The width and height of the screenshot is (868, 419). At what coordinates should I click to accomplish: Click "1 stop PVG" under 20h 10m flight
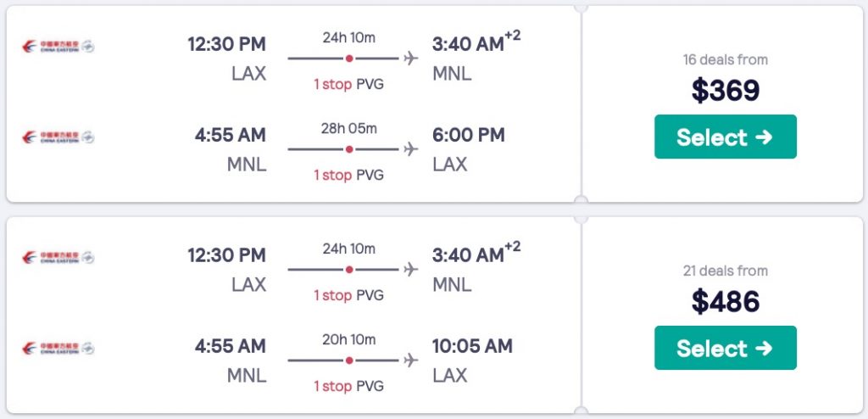tap(348, 386)
